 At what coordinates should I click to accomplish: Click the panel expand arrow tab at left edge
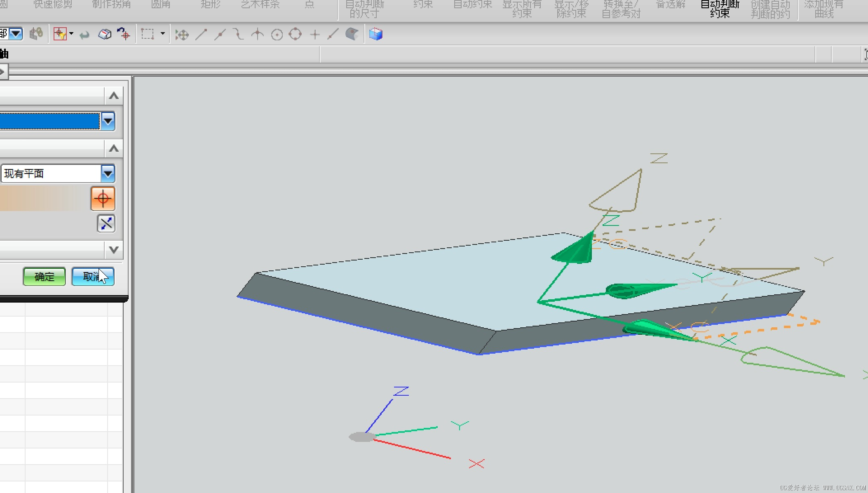click(3, 72)
